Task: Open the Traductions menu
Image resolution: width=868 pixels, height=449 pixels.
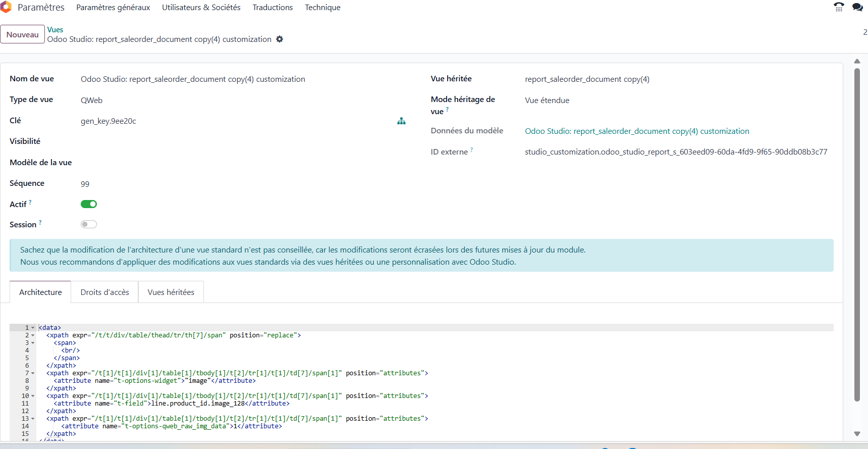Action: coord(273,8)
